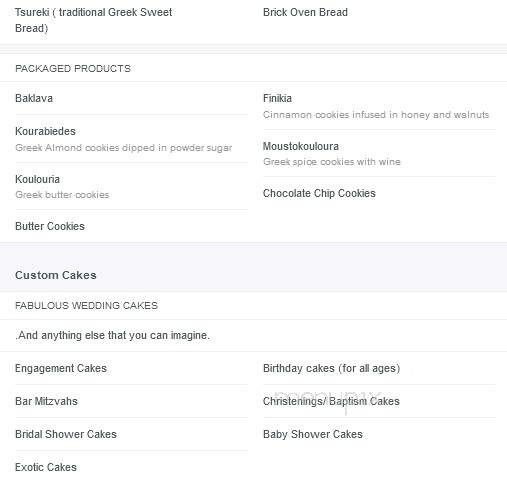Click the Koulouria entry
The width and height of the screenshot is (507, 481).
pyautogui.click(x=37, y=179)
